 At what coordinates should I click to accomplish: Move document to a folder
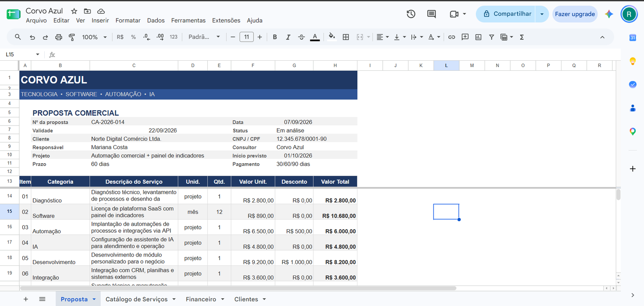point(87,11)
